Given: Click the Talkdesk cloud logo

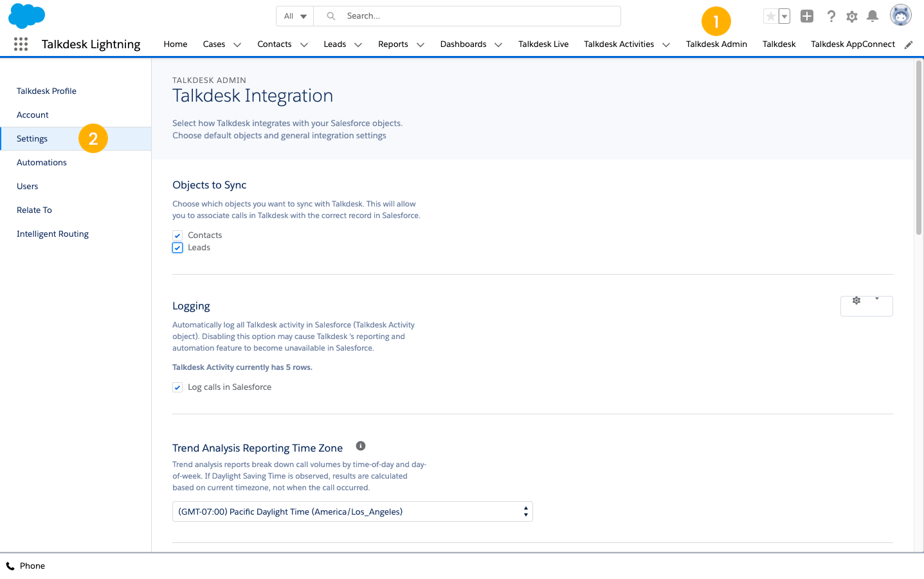Looking at the screenshot, I should click(26, 15).
